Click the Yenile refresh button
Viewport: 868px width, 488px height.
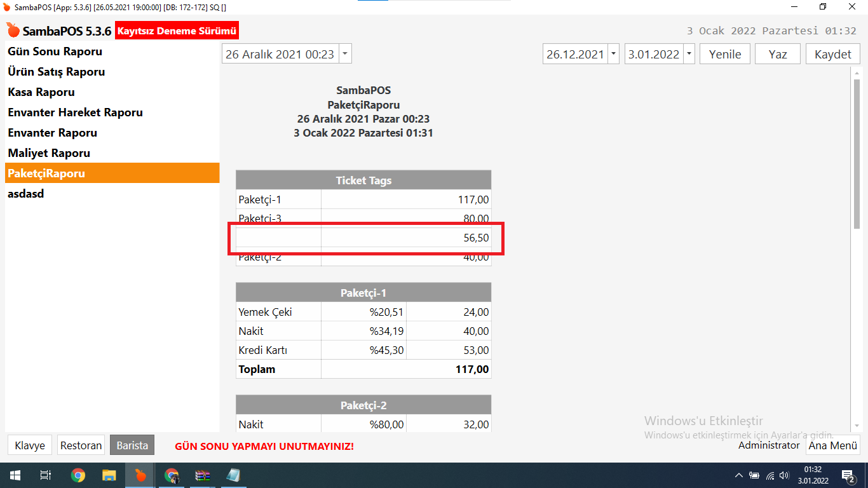click(725, 54)
